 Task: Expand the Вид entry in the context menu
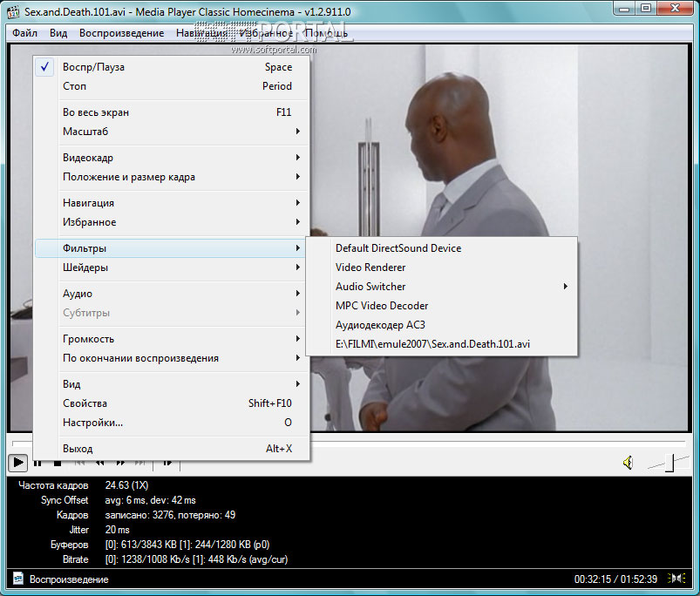coord(171,383)
